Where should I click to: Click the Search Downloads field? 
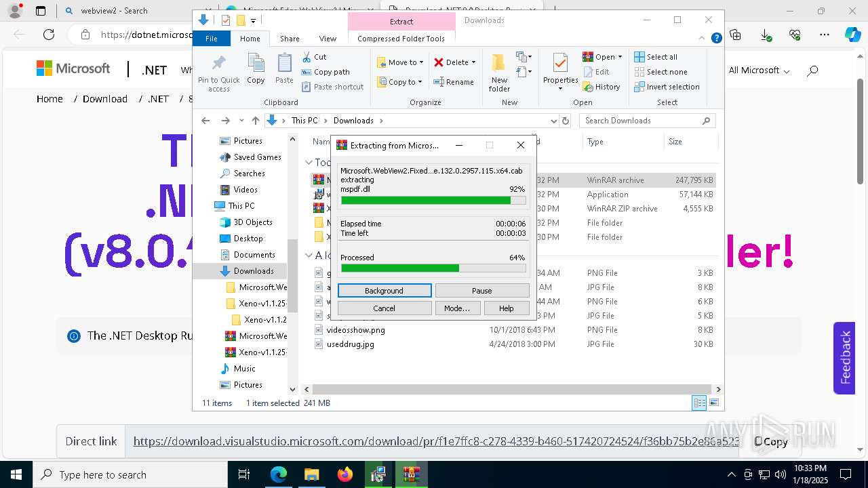pos(647,121)
